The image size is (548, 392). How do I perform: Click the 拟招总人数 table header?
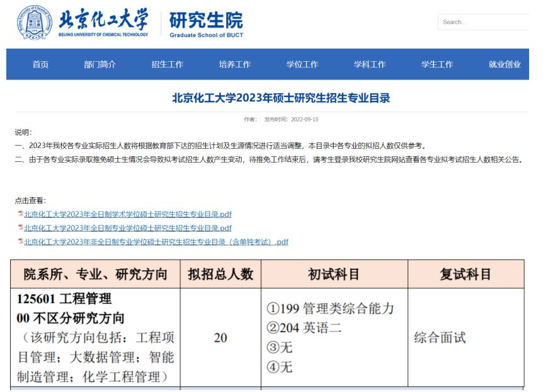click(x=220, y=274)
